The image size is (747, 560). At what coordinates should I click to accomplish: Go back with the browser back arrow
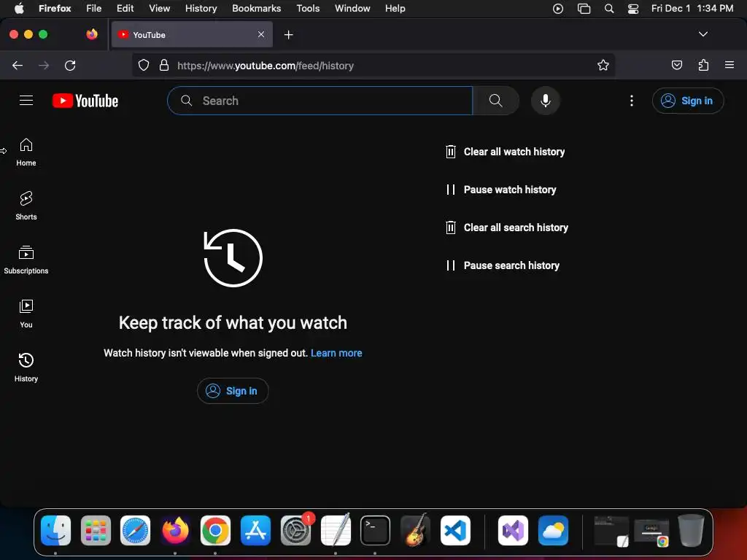tap(18, 66)
